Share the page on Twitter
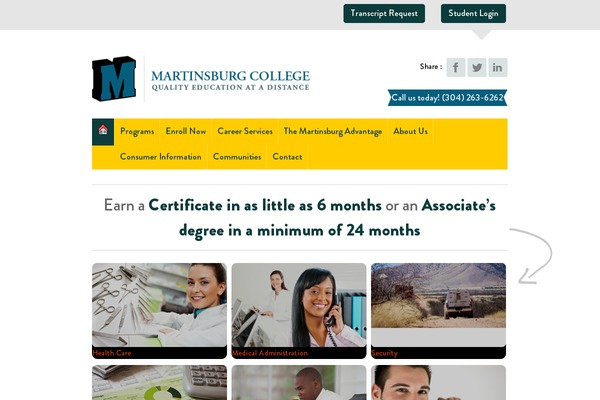 click(477, 67)
